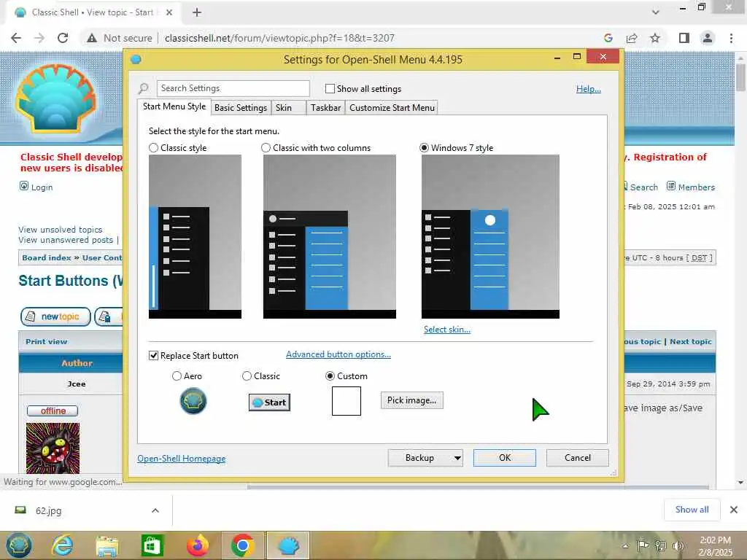The width and height of the screenshot is (747, 560).
Task: Select Classic with two columns option
Action: coord(266,147)
